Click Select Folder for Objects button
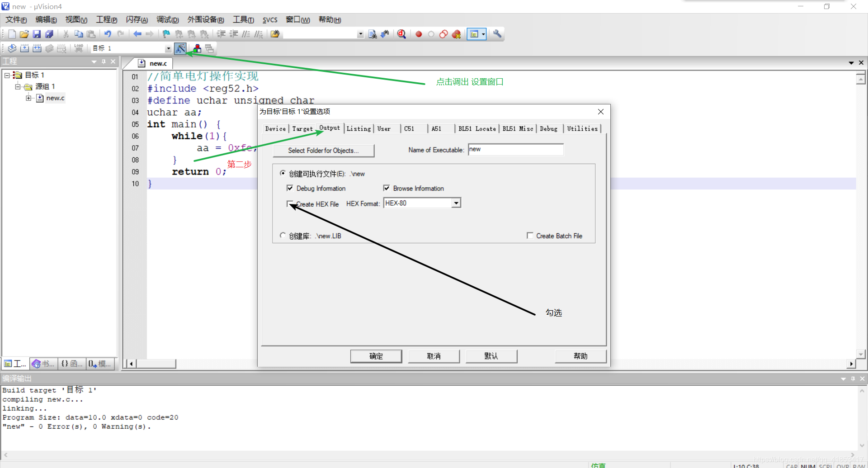 324,151
